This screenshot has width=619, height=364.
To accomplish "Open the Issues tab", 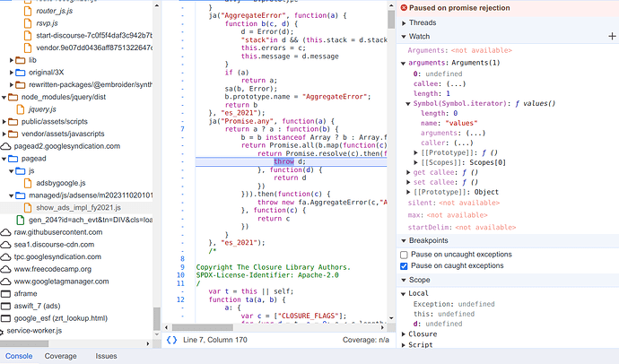I will (x=106, y=356).
